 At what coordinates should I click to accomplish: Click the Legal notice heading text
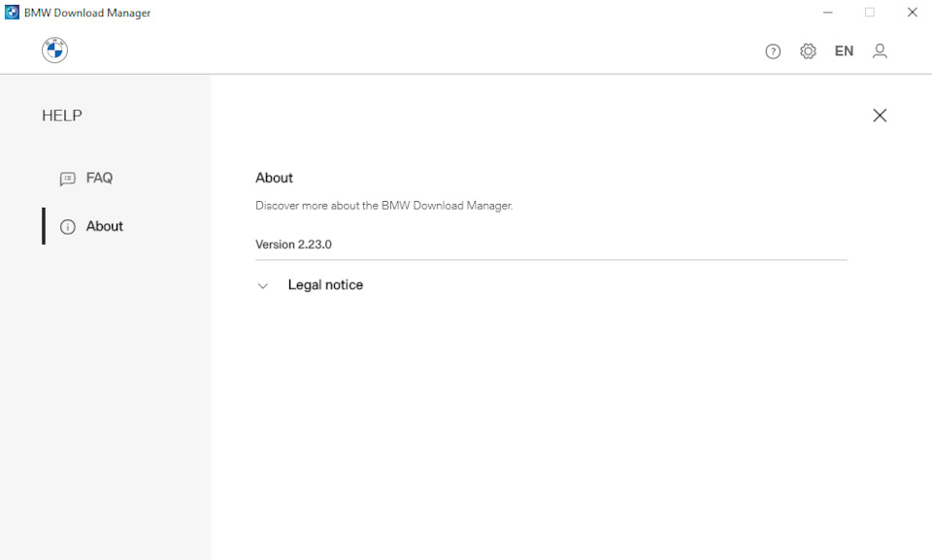pyautogui.click(x=325, y=284)
